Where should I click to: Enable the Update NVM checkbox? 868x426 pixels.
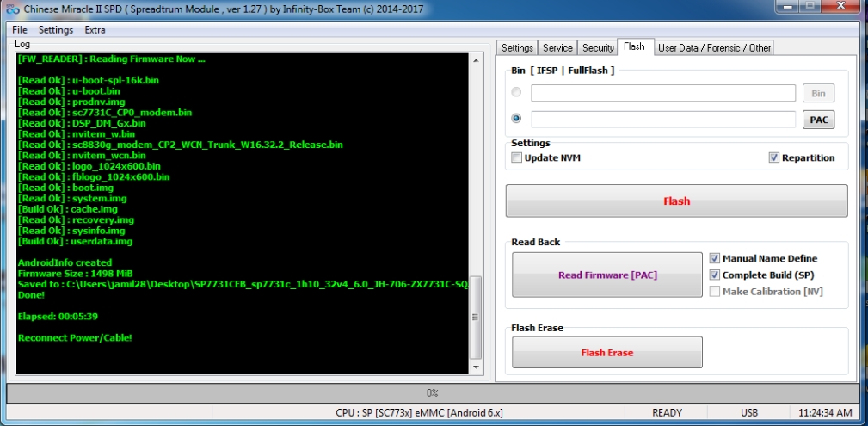516,157
